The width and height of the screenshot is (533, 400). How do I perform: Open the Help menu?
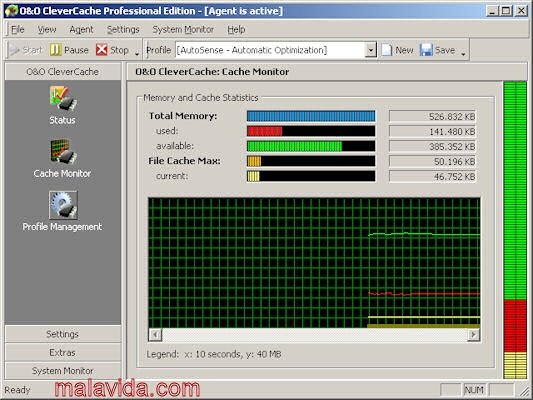[x=236, y=30]
